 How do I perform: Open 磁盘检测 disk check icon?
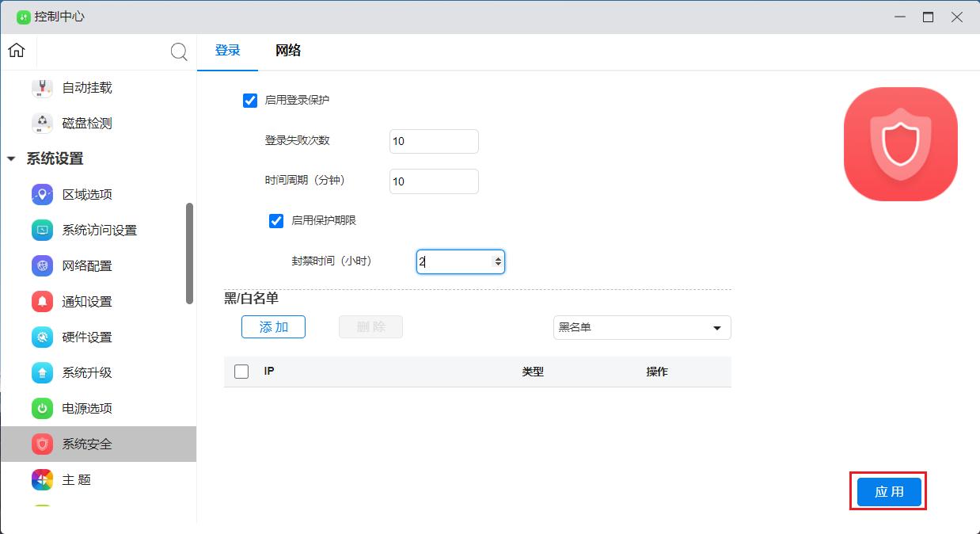click(42, 124)
